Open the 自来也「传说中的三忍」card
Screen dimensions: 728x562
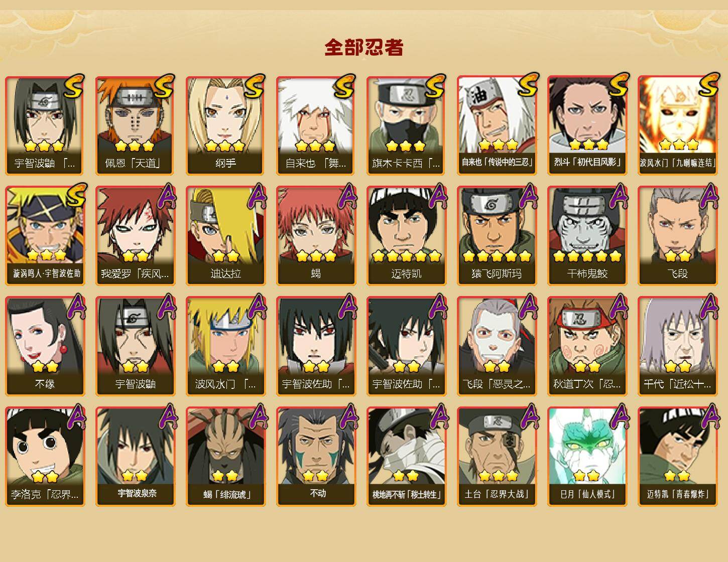497,125
